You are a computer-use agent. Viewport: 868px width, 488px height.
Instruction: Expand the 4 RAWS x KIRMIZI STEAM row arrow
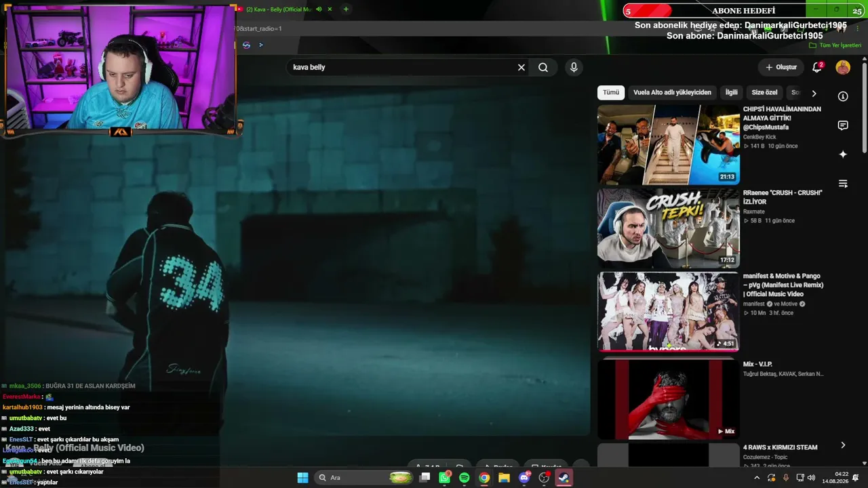[x=843, y=445]
